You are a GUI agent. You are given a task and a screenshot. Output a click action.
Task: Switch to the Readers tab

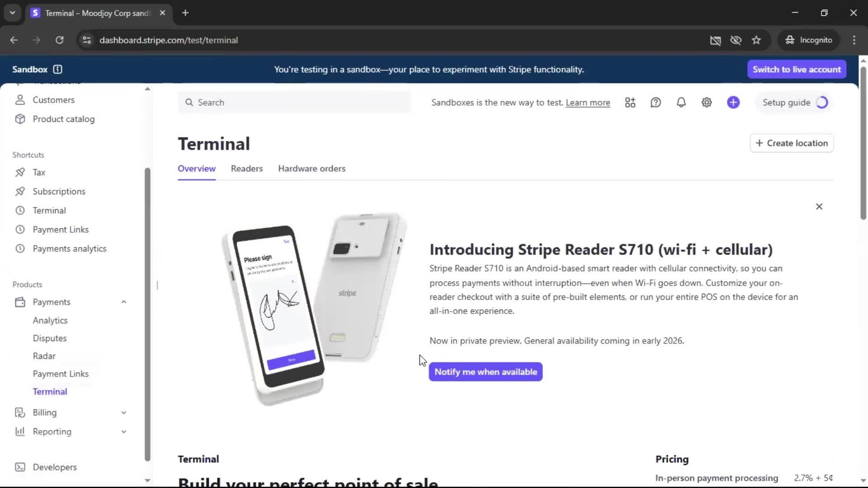point(247,169)
